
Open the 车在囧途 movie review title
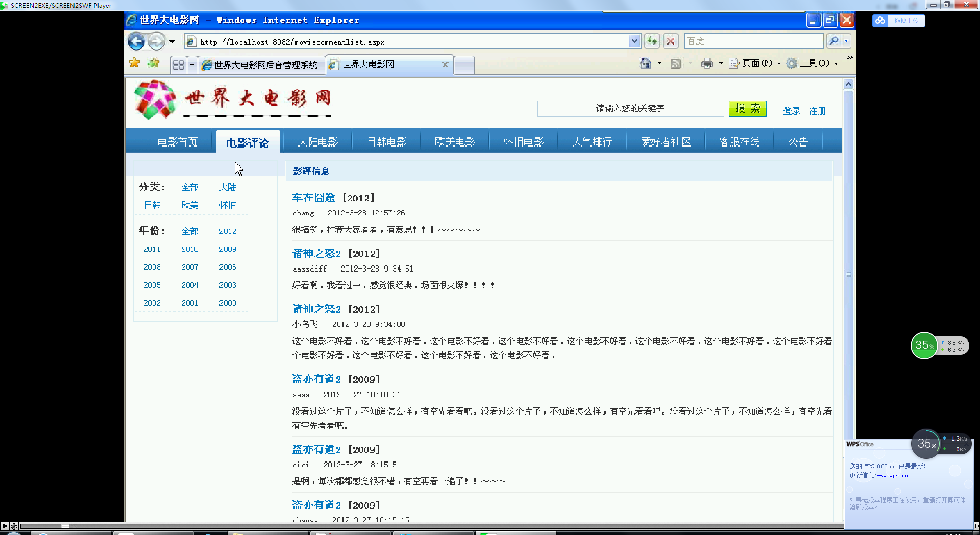coord(313,198)
